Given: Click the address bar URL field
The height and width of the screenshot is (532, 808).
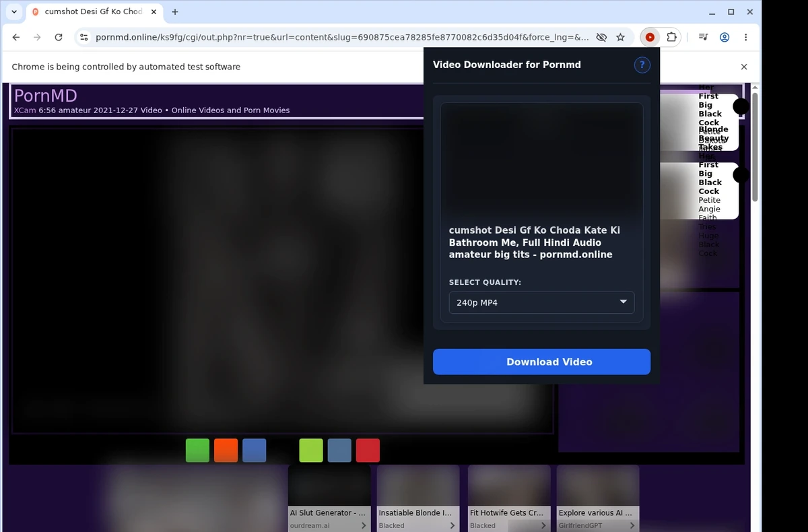Looking at the screenshot, I should (342, 38).
